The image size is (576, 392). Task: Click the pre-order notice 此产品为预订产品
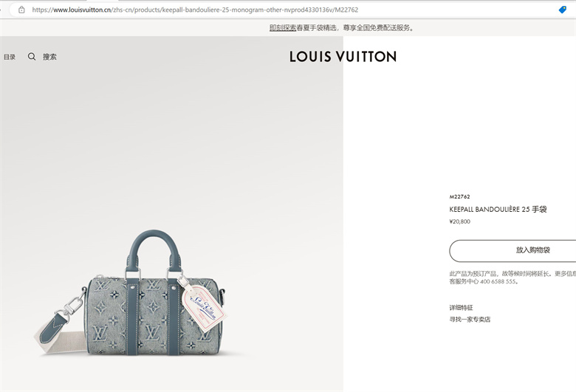(x=473, y=274)
